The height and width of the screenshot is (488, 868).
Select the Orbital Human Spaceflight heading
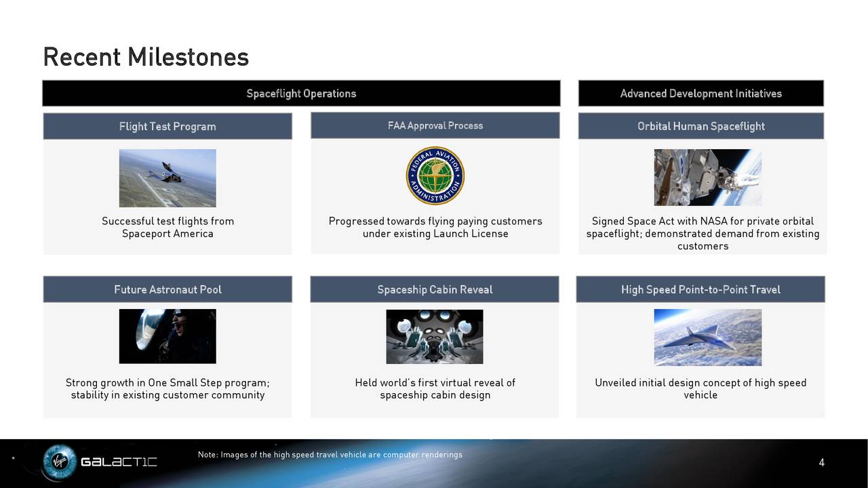[701, 126]
